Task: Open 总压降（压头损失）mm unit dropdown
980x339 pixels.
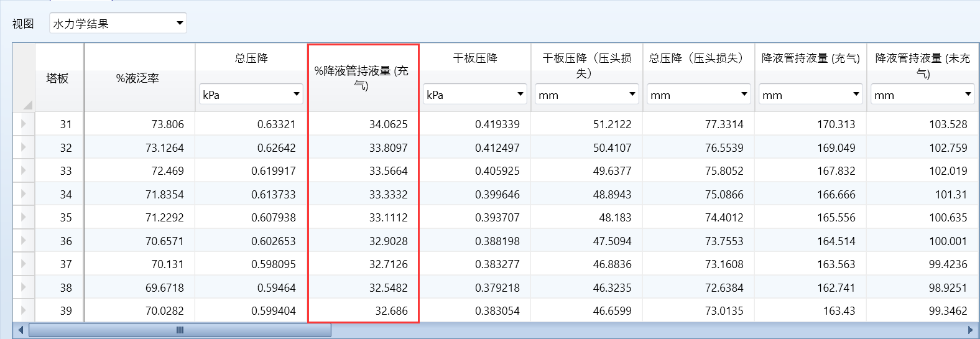Action: point(698,95)
